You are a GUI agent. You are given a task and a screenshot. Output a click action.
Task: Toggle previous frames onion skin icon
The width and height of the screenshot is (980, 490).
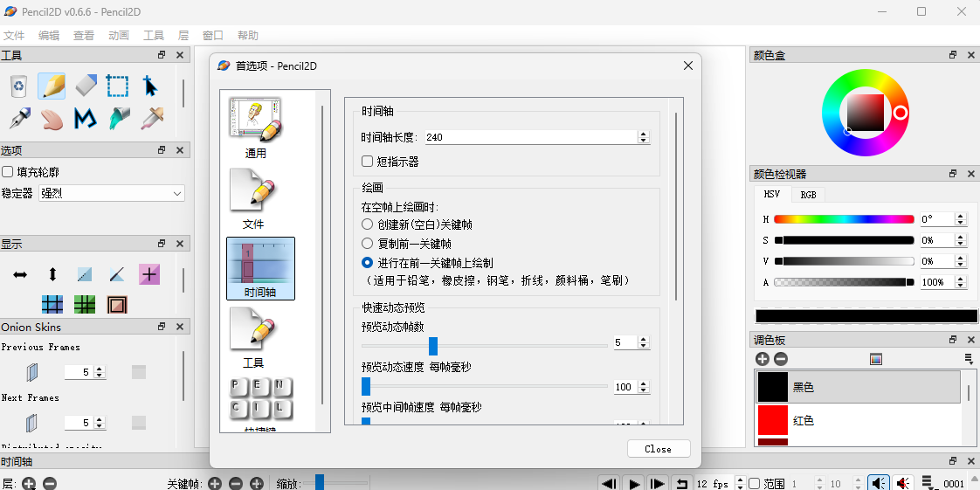[31, 372]
